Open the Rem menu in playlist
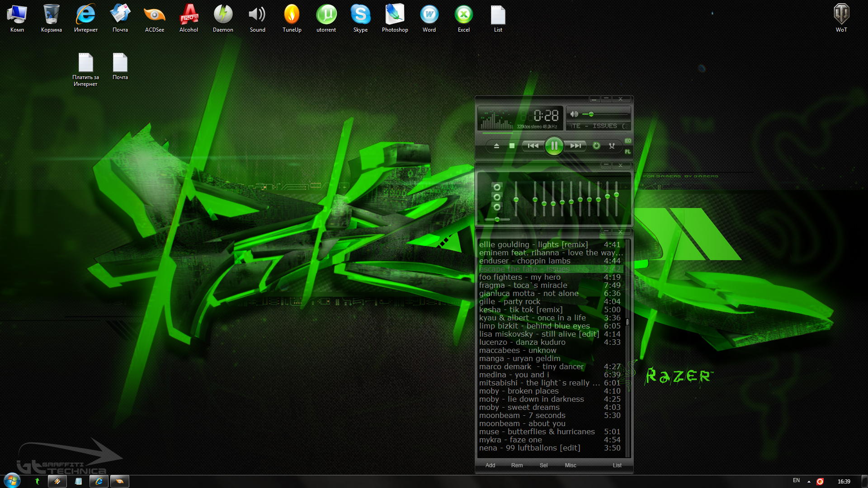 point(517,465)
